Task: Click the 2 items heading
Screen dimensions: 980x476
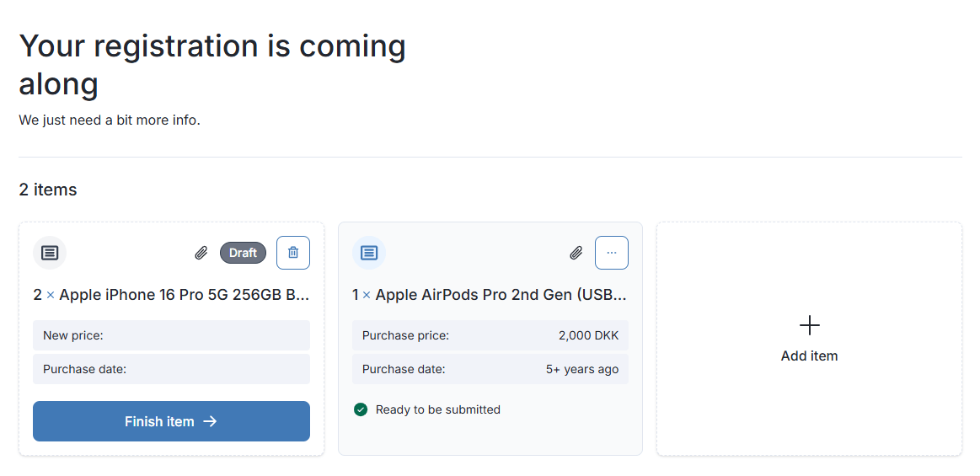Action: coord(48,190)
